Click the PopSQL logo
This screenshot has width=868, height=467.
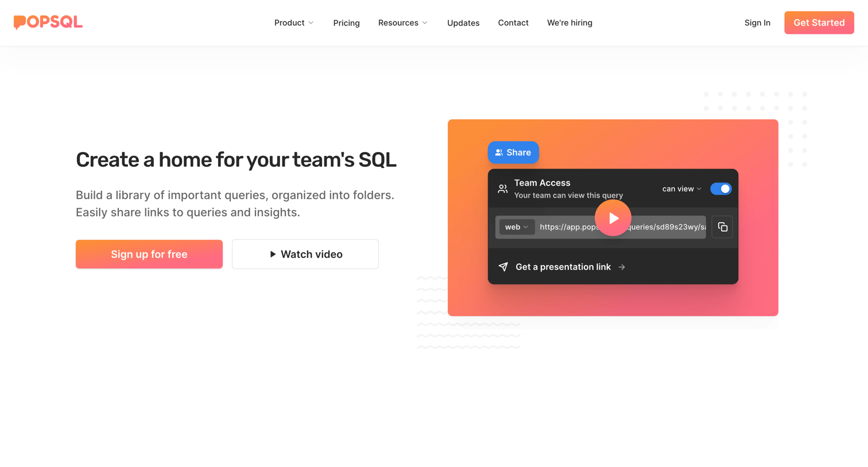click(48, 22)
